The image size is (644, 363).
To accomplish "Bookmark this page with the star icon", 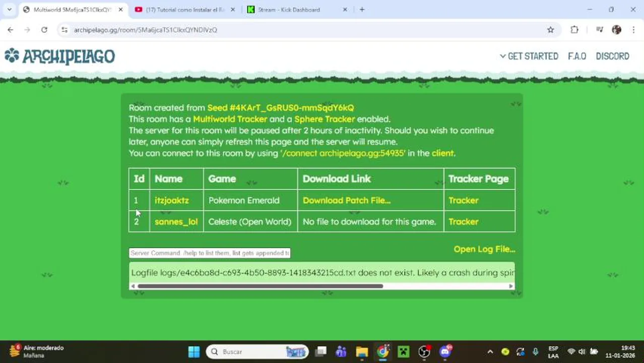I will pyautogui.click(x=550, y=30).
